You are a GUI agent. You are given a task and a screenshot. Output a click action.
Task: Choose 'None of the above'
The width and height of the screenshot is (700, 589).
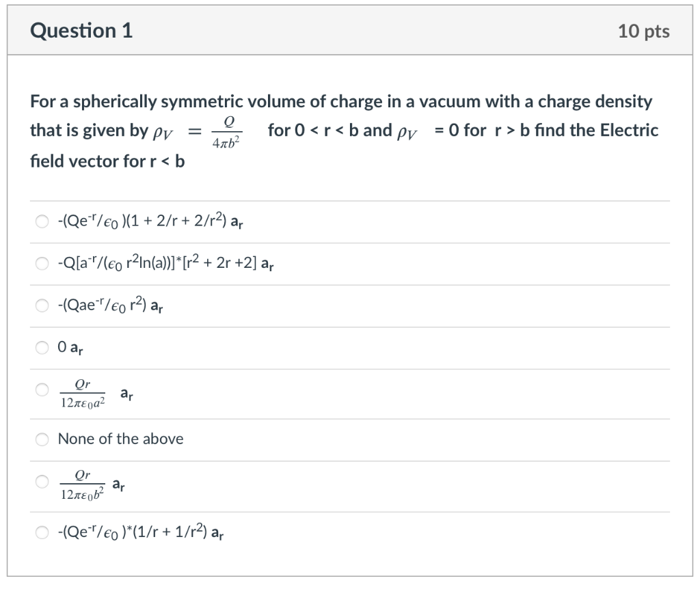pyautogui.click(x=42, y=439)
